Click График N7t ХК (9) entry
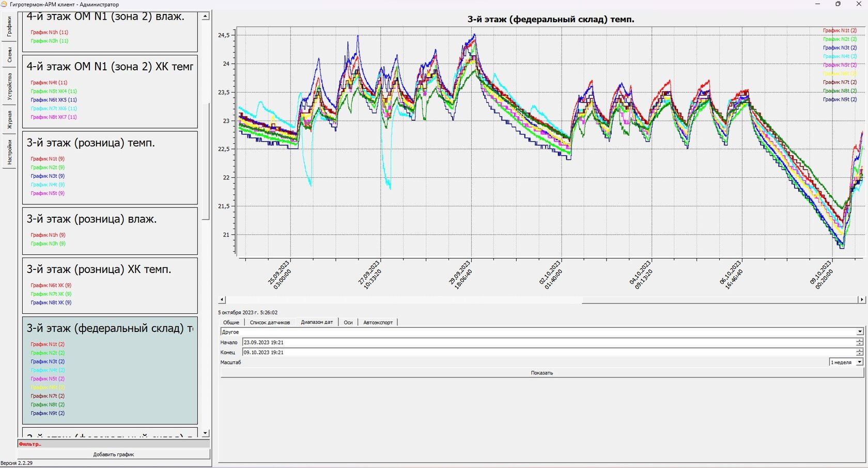The width and height of the screenshot is (868, 468). 51,294
